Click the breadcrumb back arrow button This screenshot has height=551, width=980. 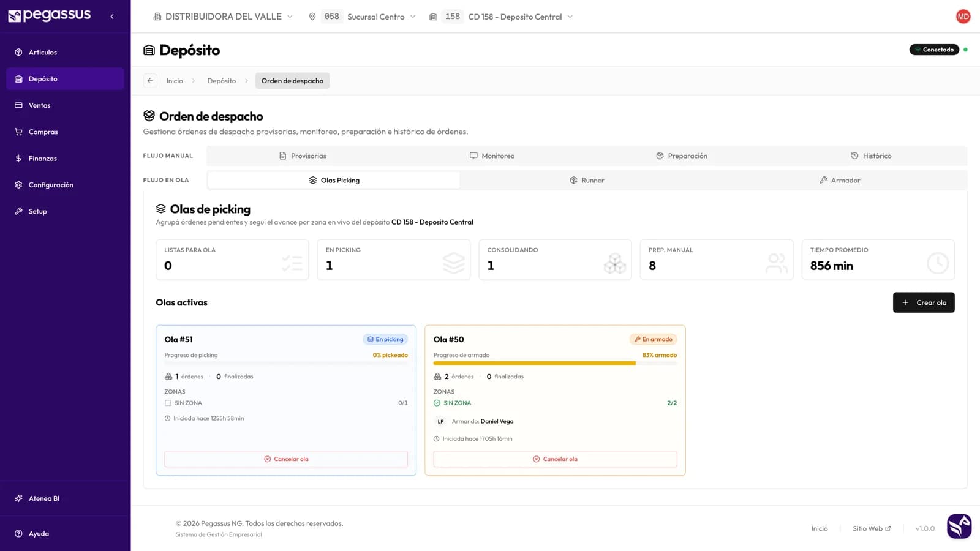pyautogui.click(x=150, y=81)
